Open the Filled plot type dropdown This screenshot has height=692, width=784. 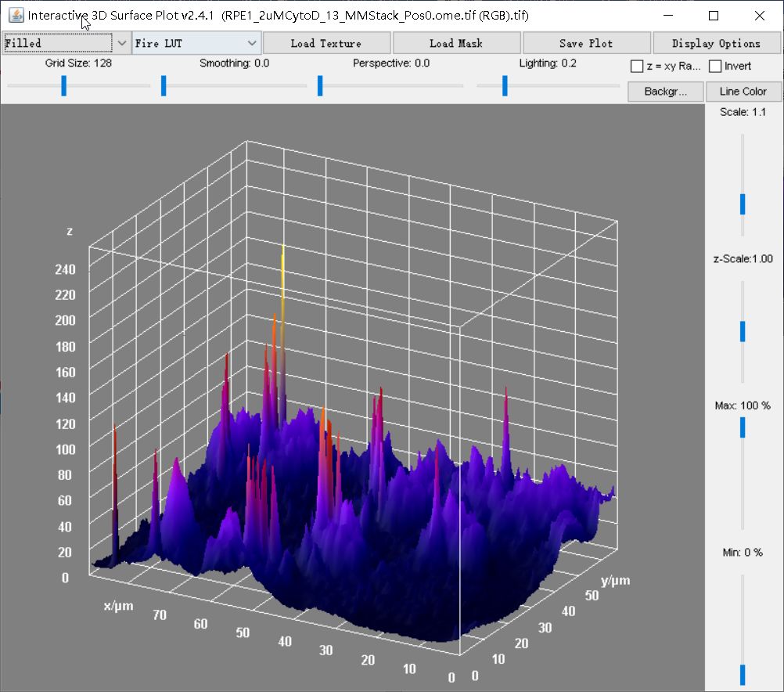(67, 43)
